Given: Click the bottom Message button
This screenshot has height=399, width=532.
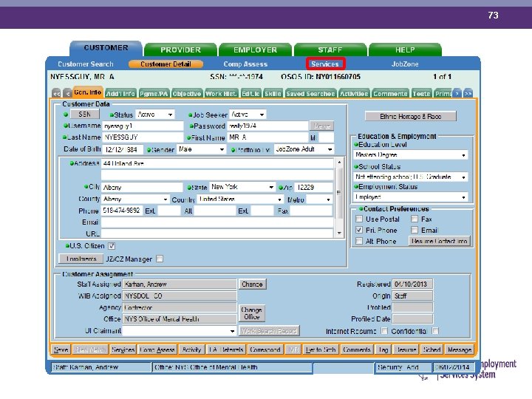Looking at the screenshot, I should (x=460, y=349).
